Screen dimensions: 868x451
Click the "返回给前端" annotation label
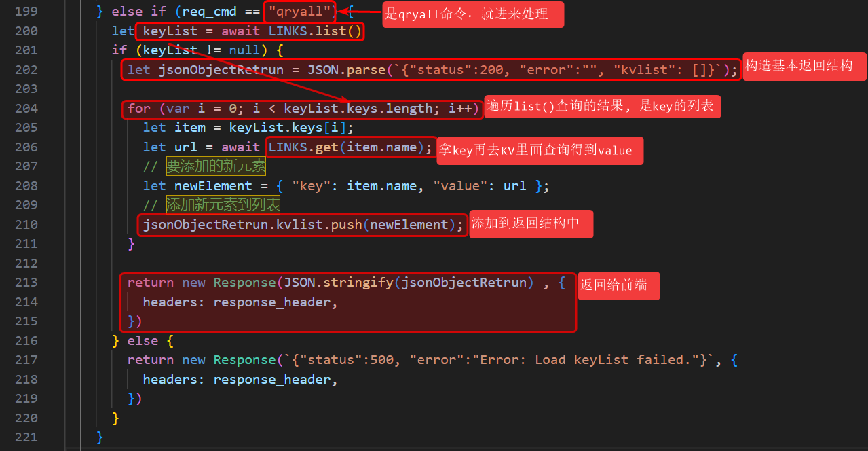[x=614, y=285]
